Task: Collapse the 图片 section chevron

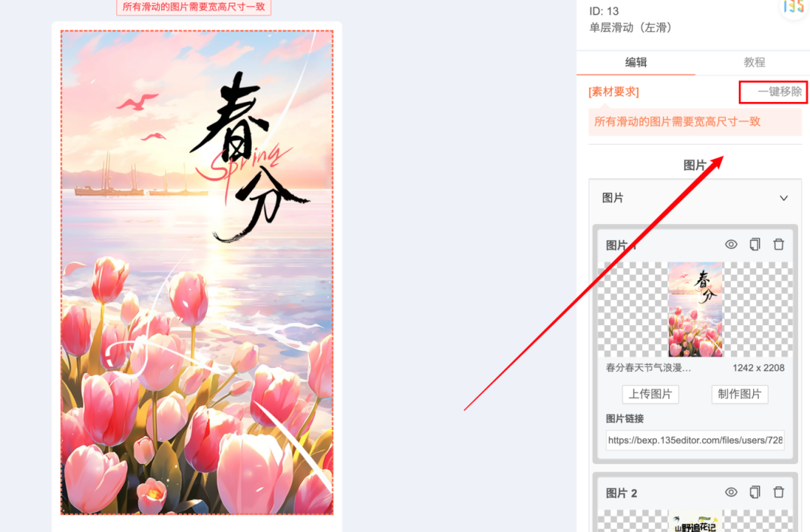Action: click(x=784, y=198)
